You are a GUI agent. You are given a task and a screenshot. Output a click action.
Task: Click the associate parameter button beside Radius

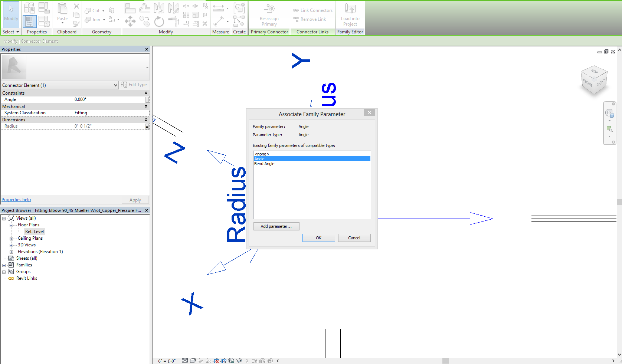point(147,126)
